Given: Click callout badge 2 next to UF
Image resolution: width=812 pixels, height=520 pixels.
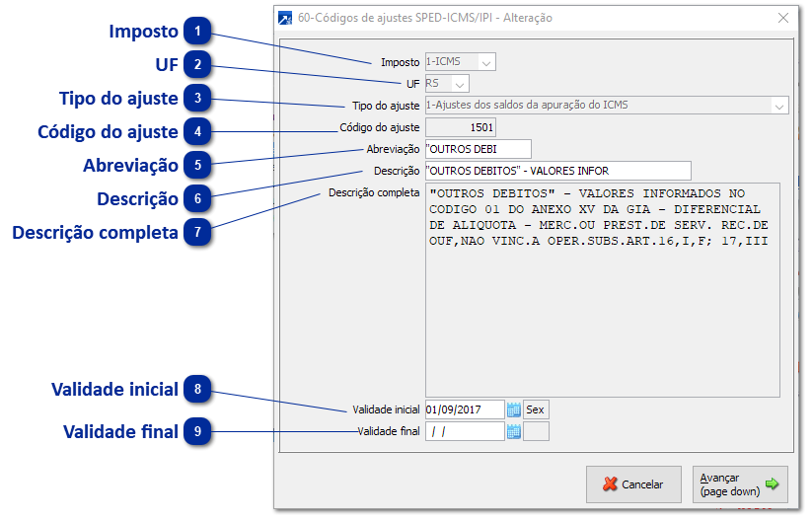Looking at the screenshot, I should (x=198, y=65).
